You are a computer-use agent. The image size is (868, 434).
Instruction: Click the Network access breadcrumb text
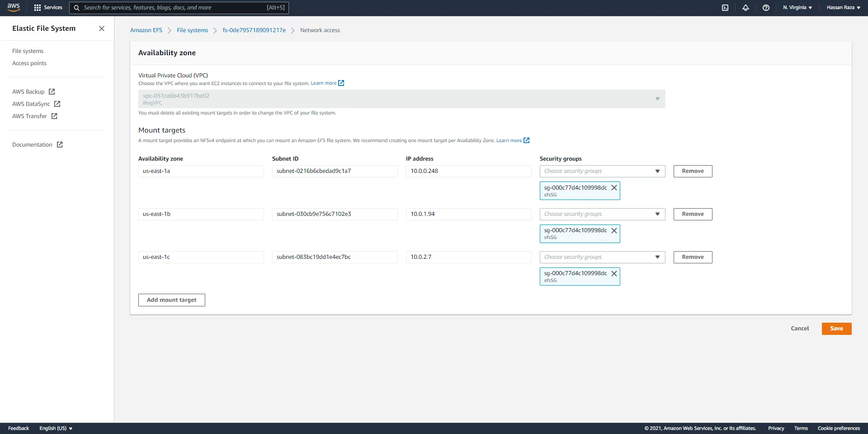320,30
